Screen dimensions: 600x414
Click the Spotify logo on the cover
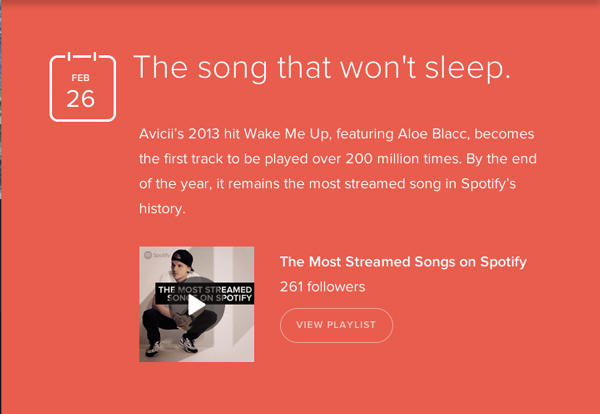pos(148,255)
